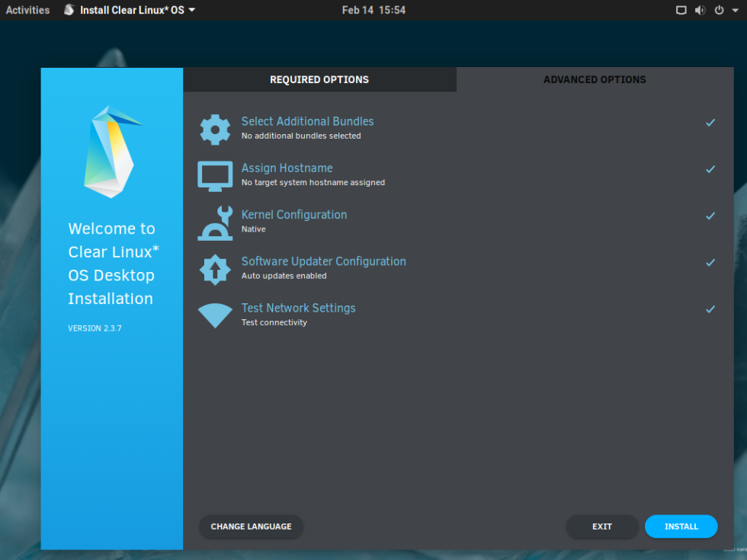Image resolution: width=747 pixels, height=560 pixels.
Task: Click the wrench icon for Kernel Configuration
Action: coord(215,222)
